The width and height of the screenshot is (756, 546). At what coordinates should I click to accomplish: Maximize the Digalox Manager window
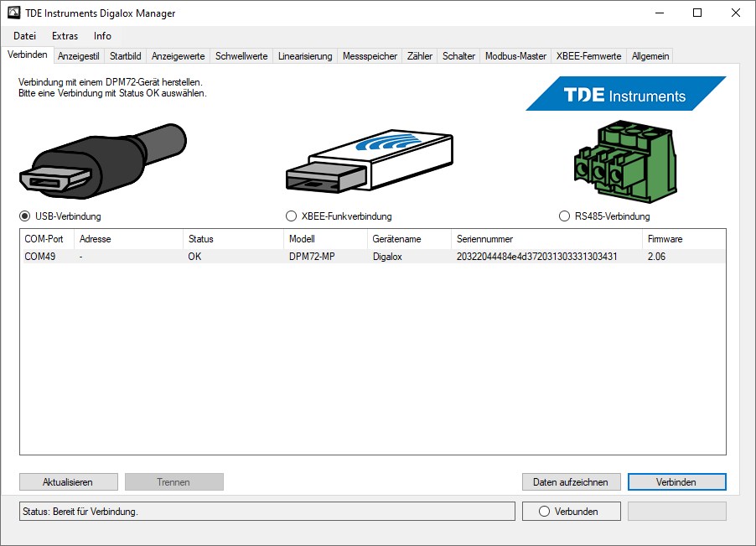[x=697, y=13]
